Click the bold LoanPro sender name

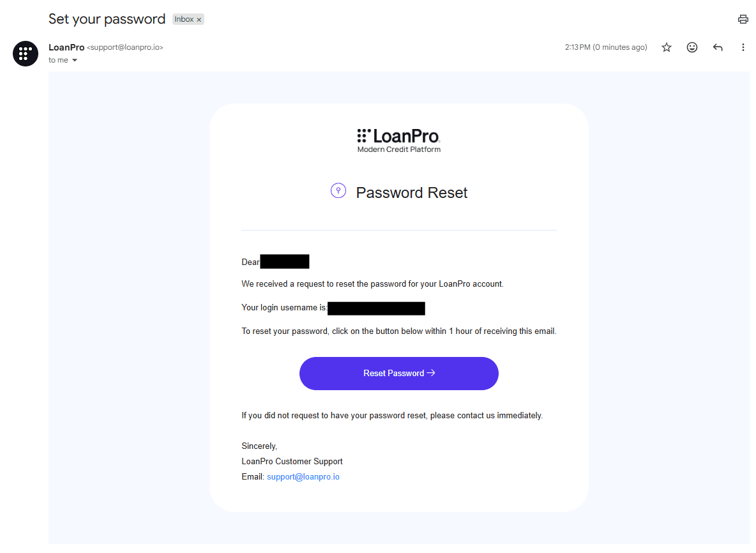66,47
